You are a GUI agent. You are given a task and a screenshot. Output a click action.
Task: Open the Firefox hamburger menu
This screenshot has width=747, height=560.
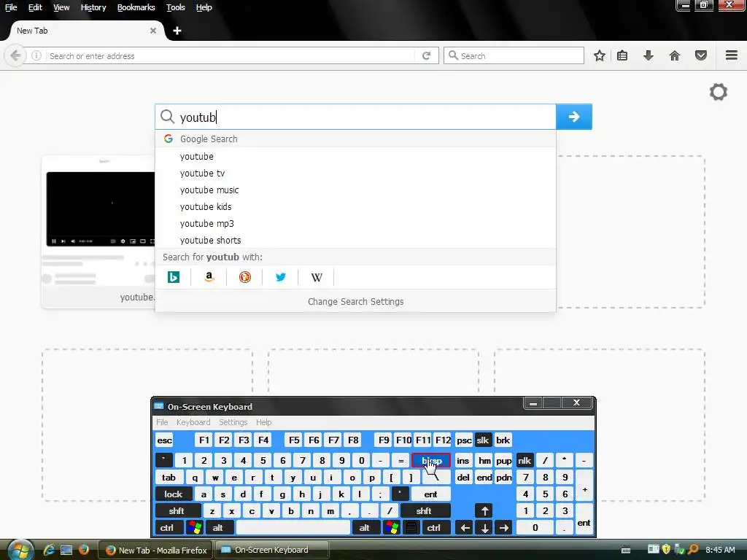731,55
